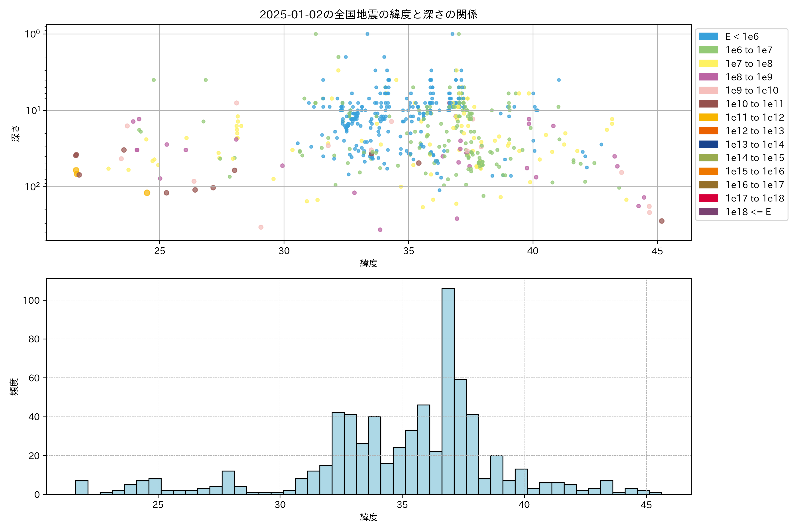Click the orange scatter point just left of 25
This screenshot has width=798, height=532.
(x=147, y=193)
